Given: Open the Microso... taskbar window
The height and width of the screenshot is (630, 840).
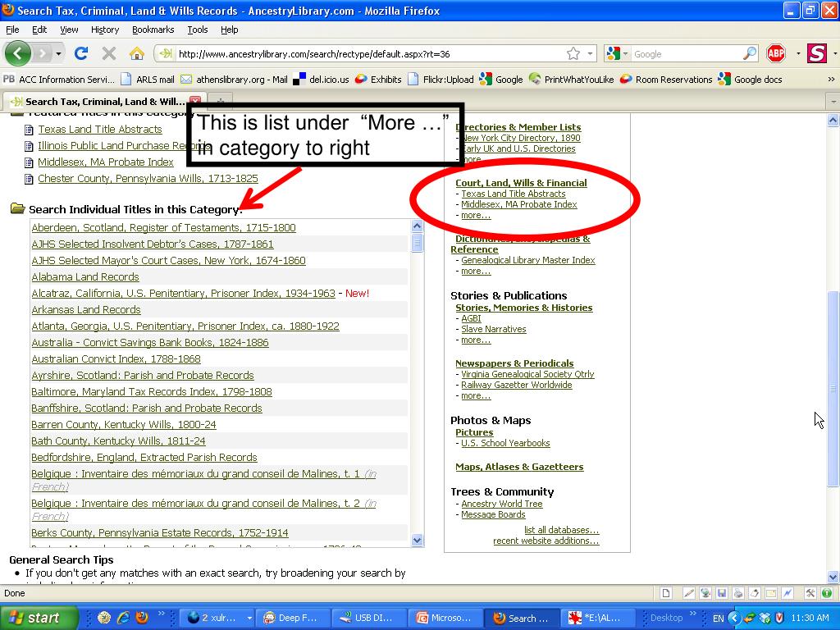Looking at the screenshot, I should coord(445,618).
